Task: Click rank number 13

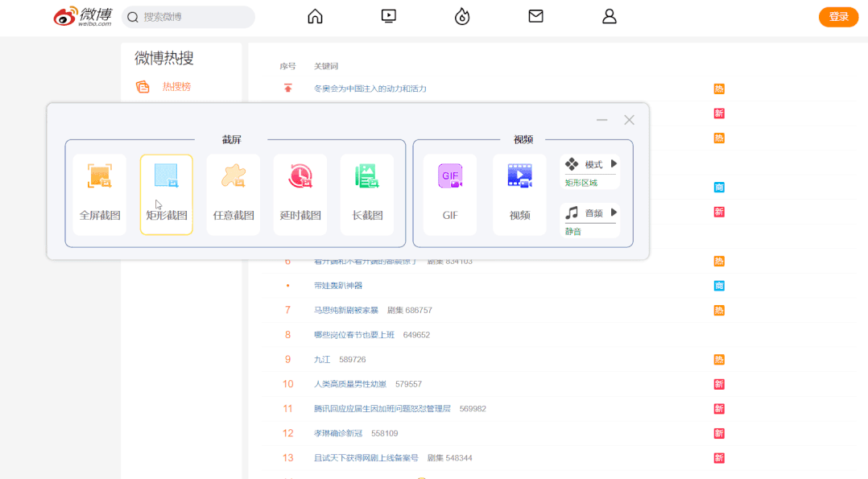Action: click(x=288, y=458)
